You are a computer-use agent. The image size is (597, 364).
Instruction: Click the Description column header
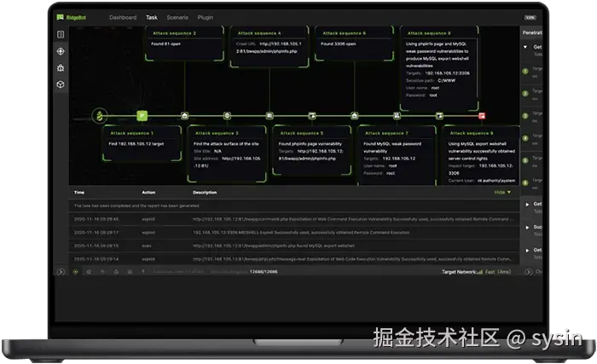click(x=205, y=193)
